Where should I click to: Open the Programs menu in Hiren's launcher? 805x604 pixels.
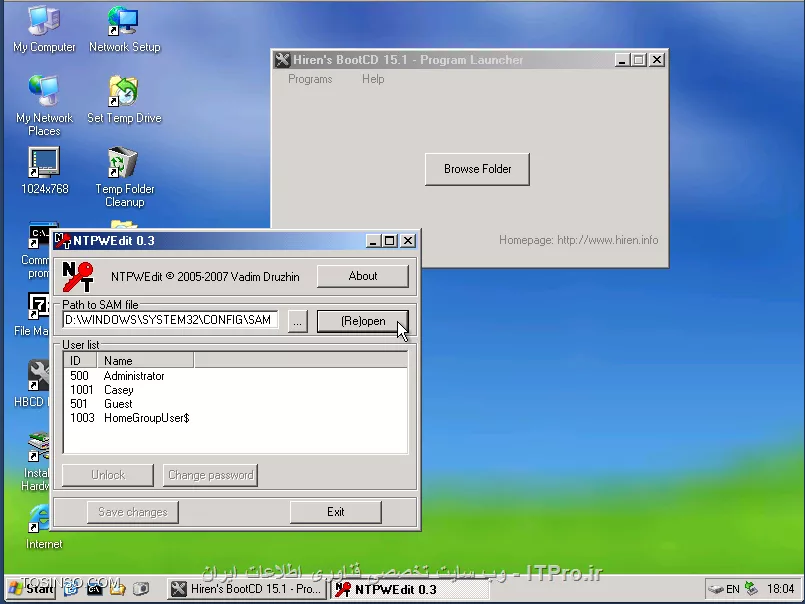[310, 79]
